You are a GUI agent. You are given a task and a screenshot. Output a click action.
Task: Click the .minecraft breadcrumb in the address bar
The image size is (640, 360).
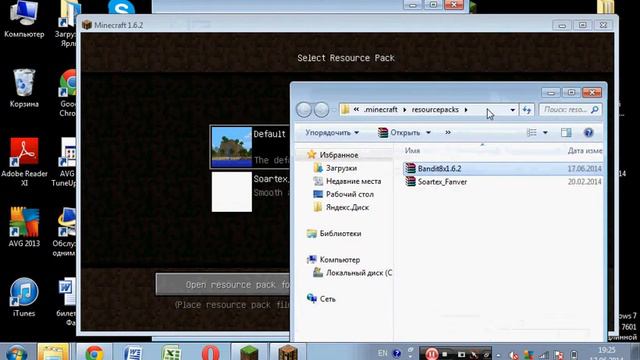point(380,109)
